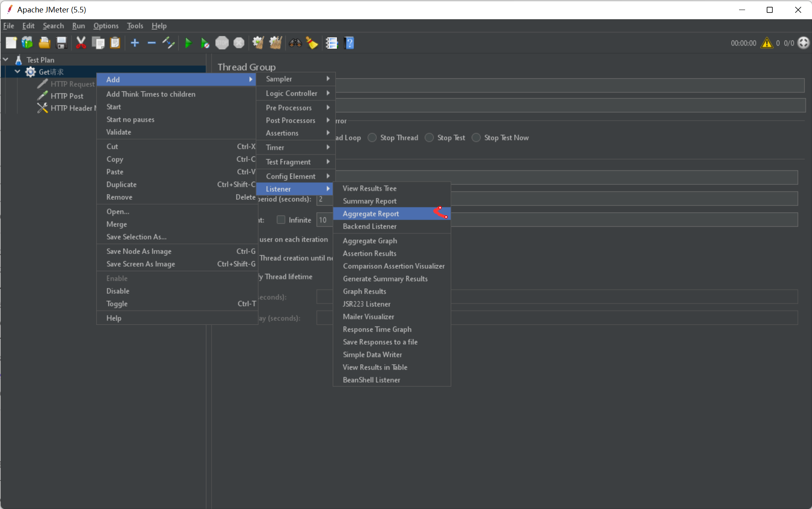The width and height of the screenshot is (812, 509).
Task: Open the File menu
Action: tap(9, 26)
